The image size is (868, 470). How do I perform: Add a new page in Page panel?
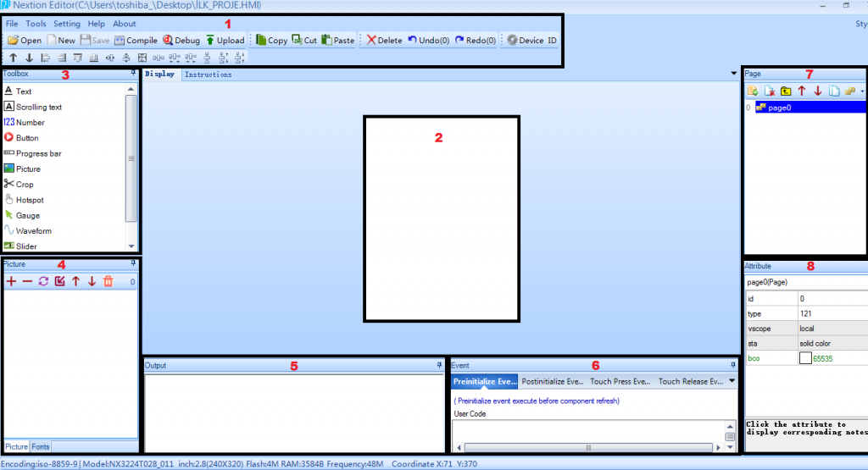(752, 91)
